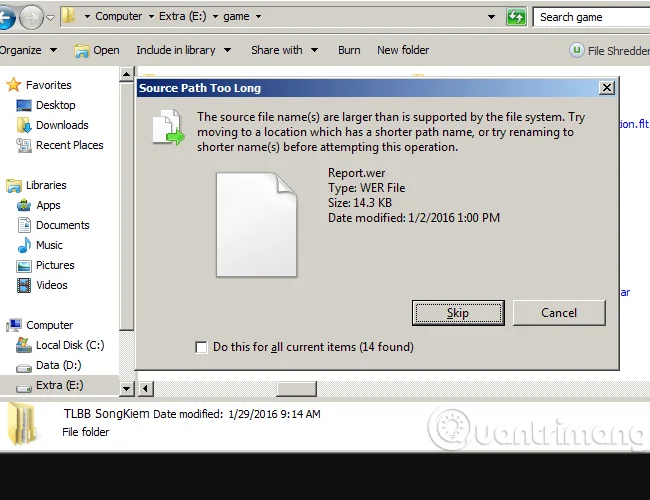Click Open in the toolbar

(x=97, y=50)
